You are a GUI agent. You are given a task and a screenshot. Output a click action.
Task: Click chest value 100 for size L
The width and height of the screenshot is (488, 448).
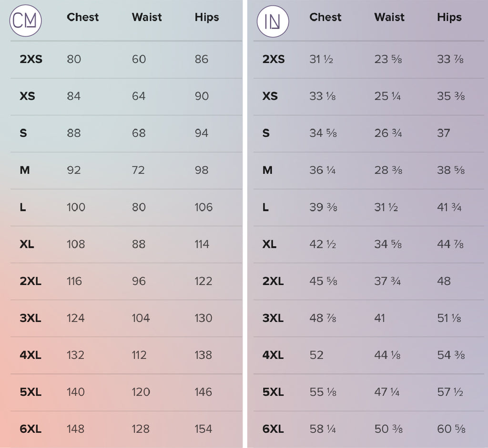click(76, 207)
